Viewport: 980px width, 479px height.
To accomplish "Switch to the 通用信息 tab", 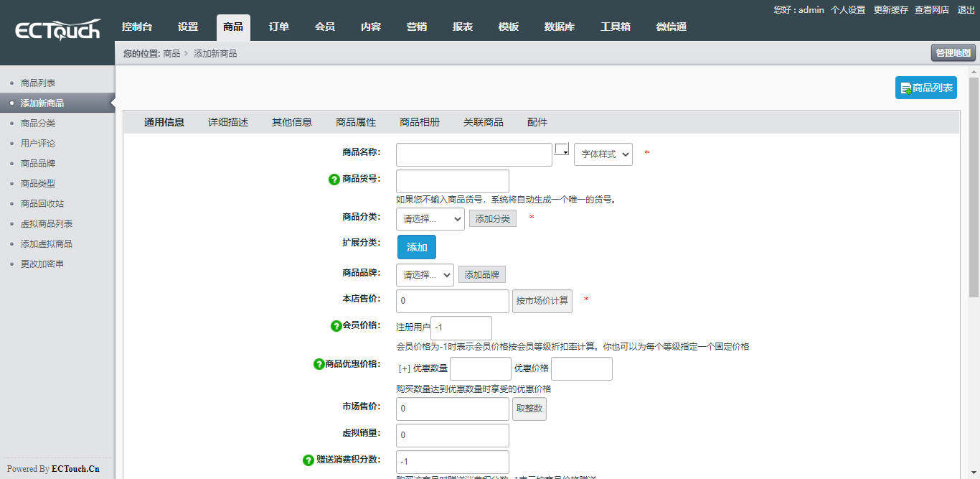I will pyautogui.click(x=164, y=122).
